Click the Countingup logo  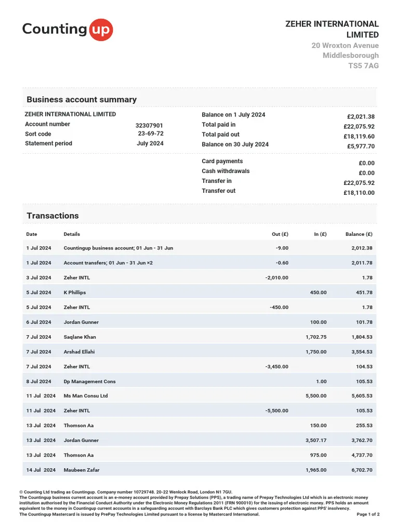click(x=66, y=29)
